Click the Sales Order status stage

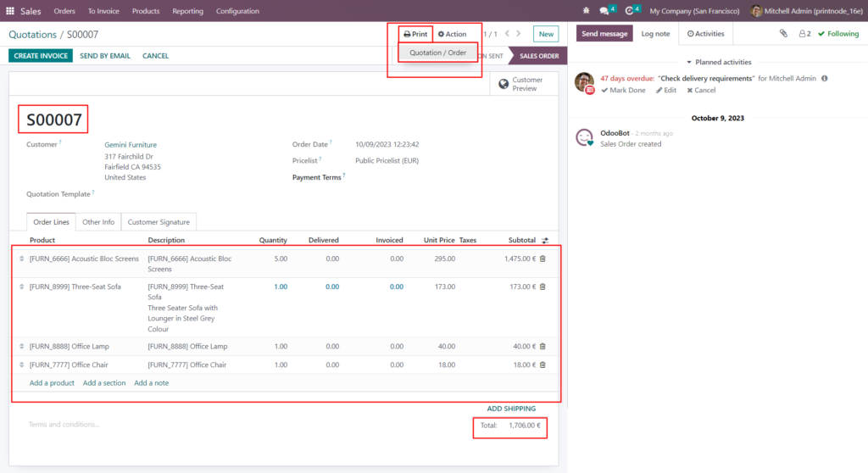click(538, 56)
